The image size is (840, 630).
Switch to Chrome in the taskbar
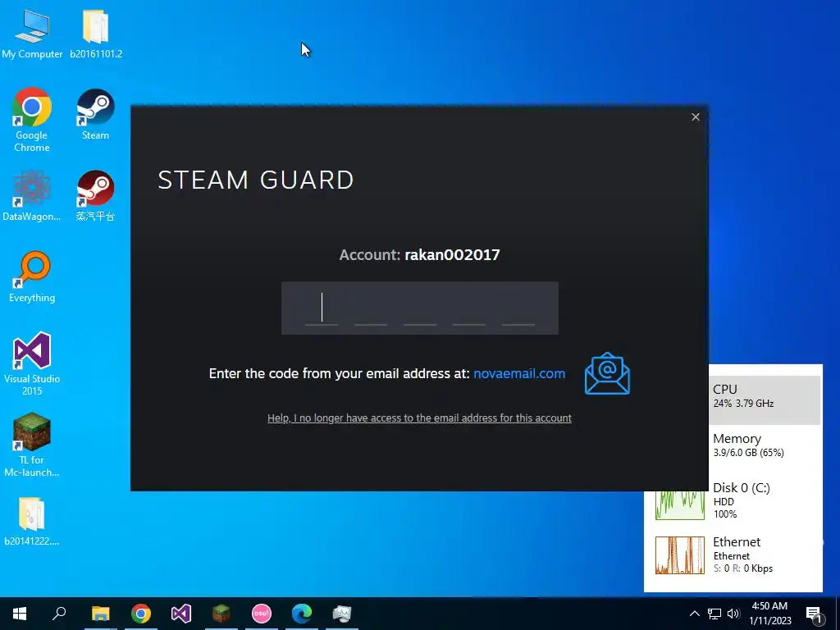(x=141, y=614)
